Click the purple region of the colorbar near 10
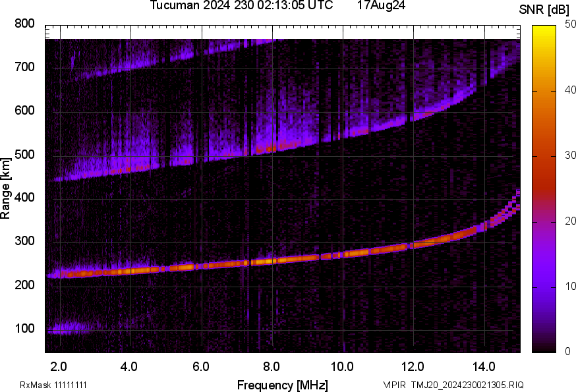 point(544,287)
